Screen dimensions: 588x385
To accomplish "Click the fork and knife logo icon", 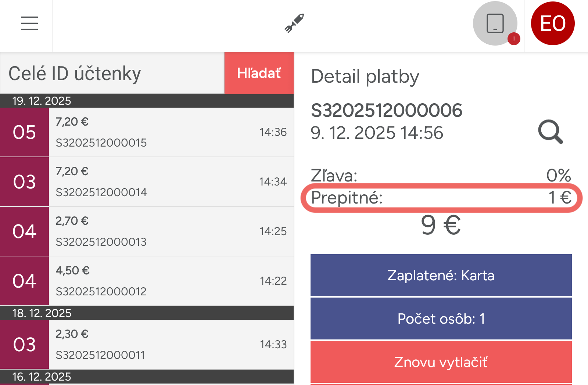I will tap(294, 23).
